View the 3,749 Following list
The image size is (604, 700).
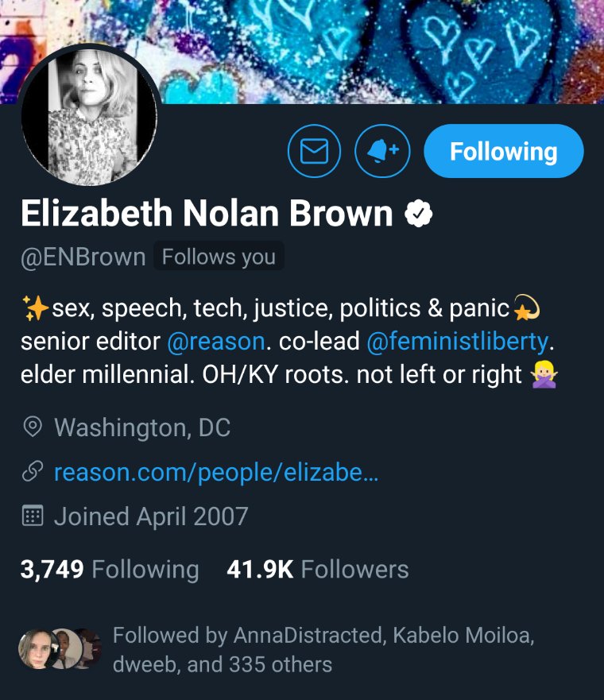tap(110, 570)
